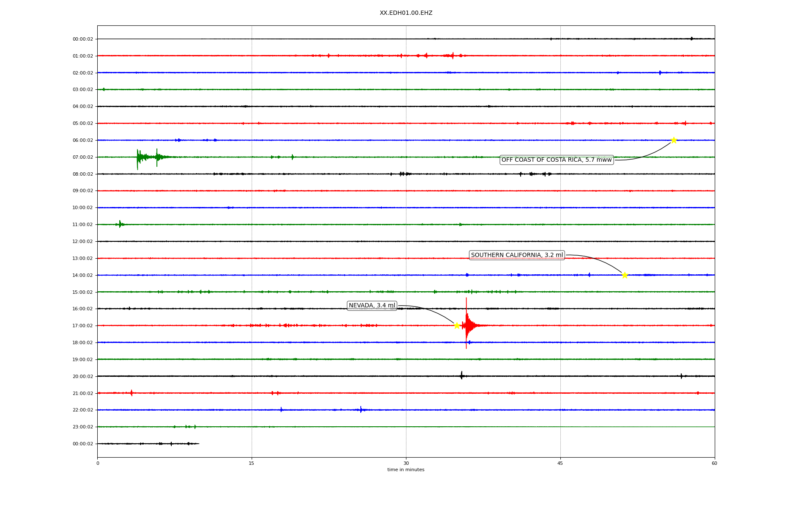Image resolution: width=812 pixels, height=508 pixels.
Task: Click the 17:00:02 time label
Action: pos(82,326)
